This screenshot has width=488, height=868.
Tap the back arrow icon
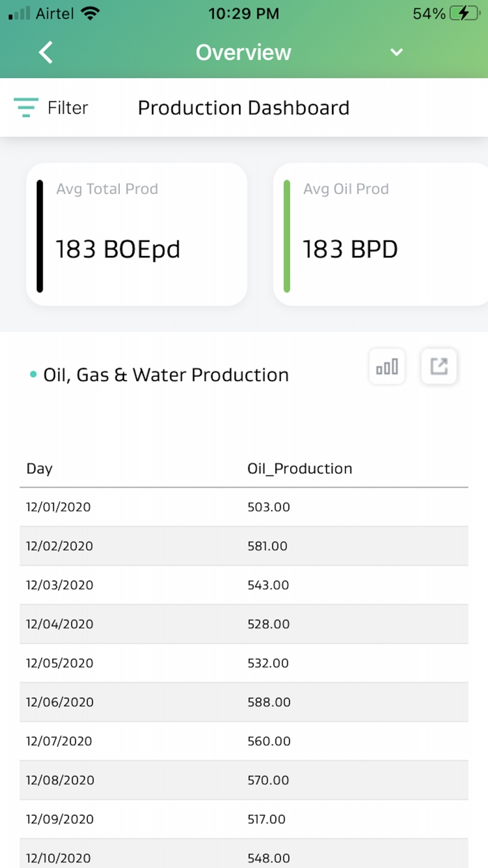tap(46, 52)
